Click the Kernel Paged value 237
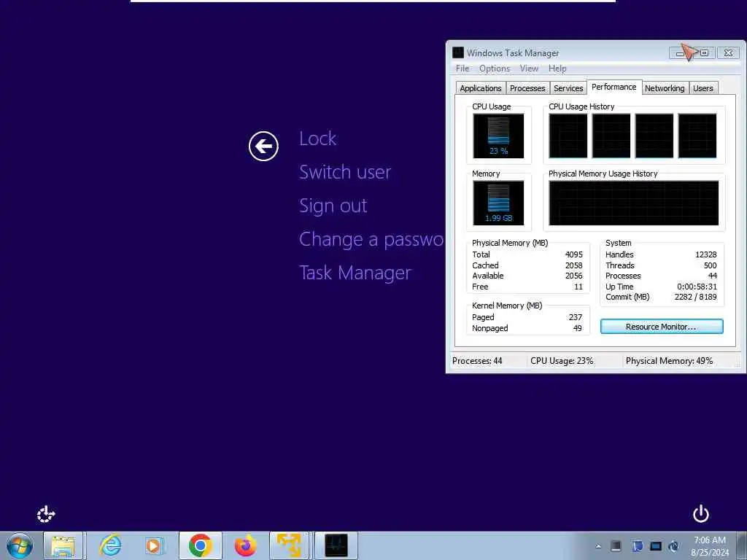Viewport: 747px width, 560px height. tap(575, 318)
